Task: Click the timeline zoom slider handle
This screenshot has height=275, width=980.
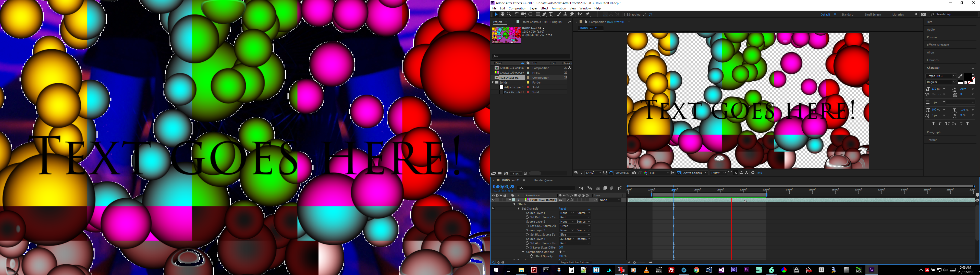Action: 634,263
